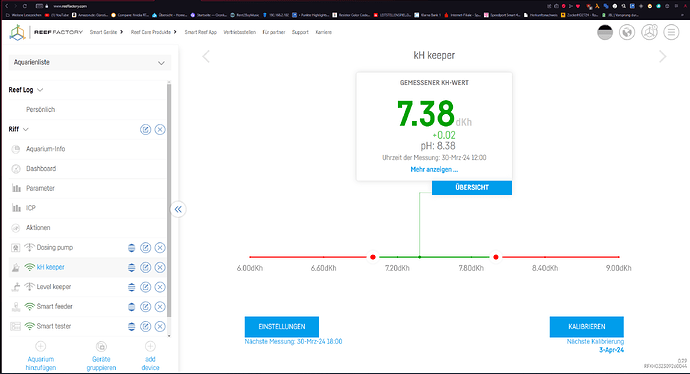Go to next device with right arrow
The width and height of the screenshot is (690, 374).
pos(663,56)
